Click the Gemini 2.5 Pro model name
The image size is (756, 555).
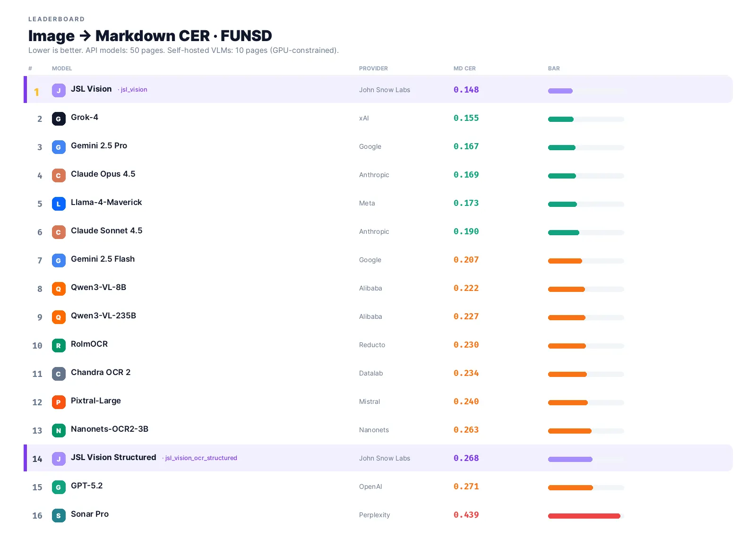(99, 145)
